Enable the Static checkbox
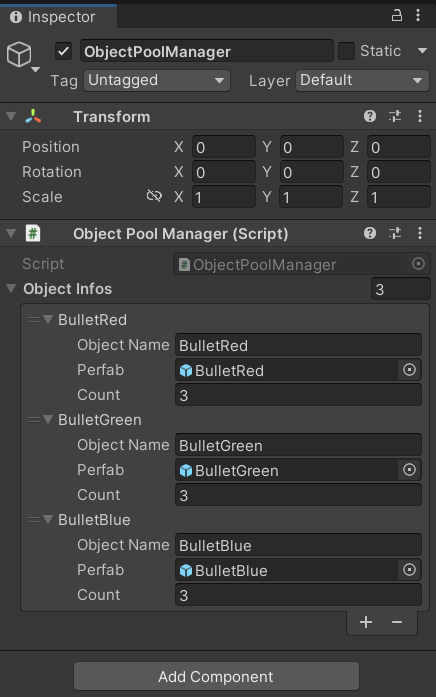436x697 pixels. [346, 51]
